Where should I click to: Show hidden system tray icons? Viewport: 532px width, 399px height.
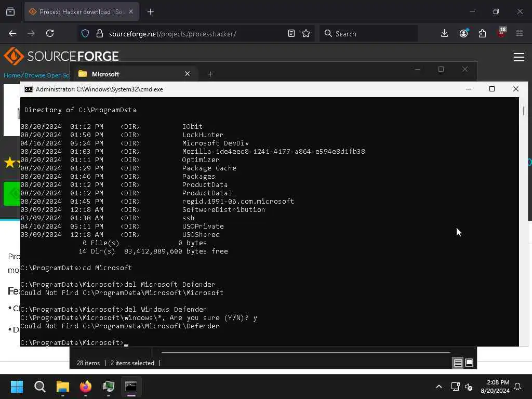pyautogui.click(x=438, y=387)
